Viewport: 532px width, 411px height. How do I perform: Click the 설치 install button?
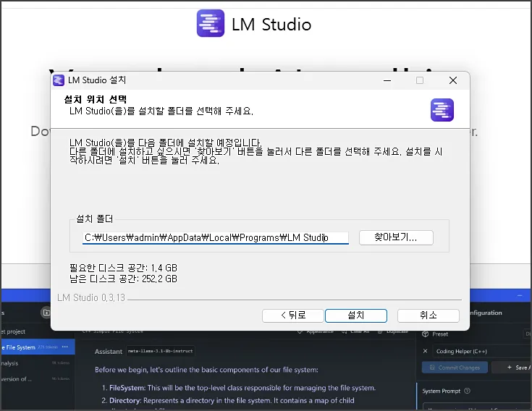pos(356,315)
